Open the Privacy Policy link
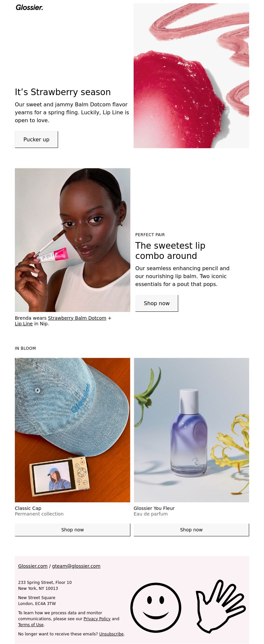264x644 pixels. click(97, 619)
